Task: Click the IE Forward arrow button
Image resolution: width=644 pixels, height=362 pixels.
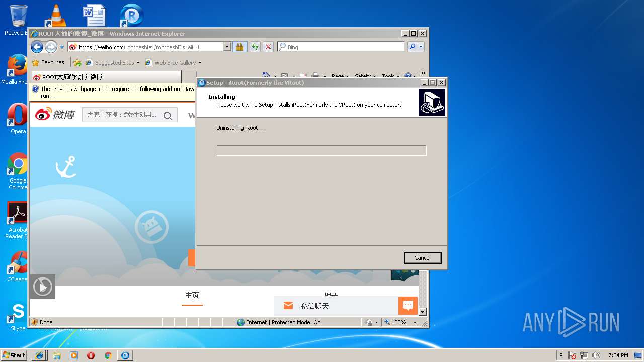Action: 51,47
